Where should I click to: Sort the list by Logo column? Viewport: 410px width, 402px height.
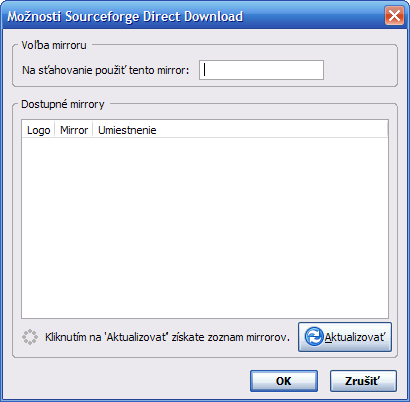tap(38, 130)
